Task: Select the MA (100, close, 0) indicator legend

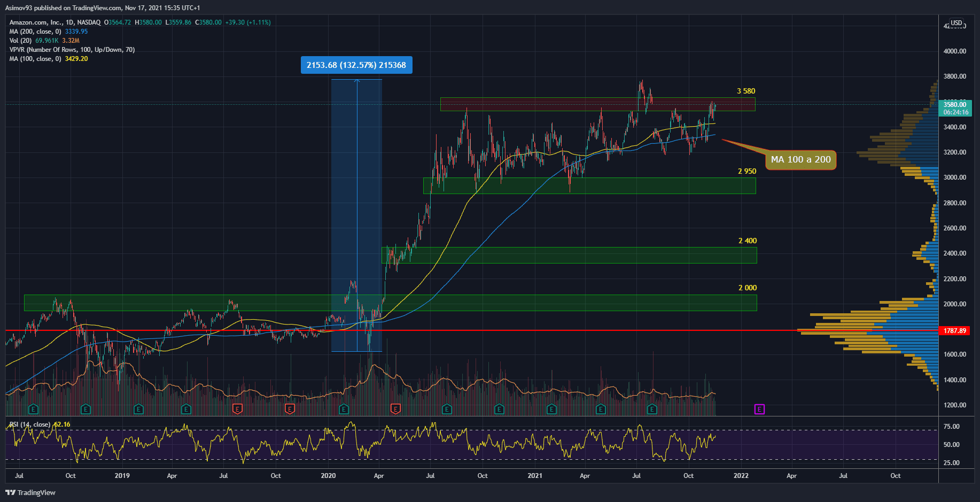Action: [x=35, y=59]
